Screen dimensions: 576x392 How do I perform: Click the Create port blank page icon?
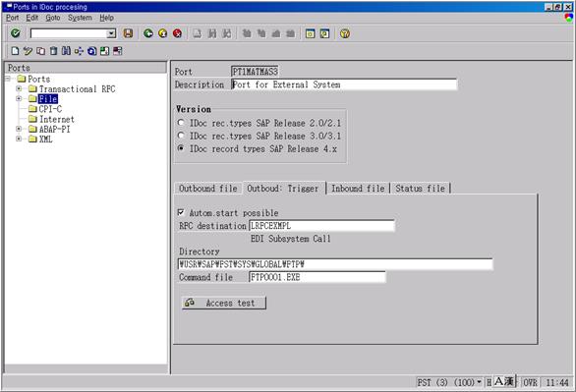(x=15, y=51)
